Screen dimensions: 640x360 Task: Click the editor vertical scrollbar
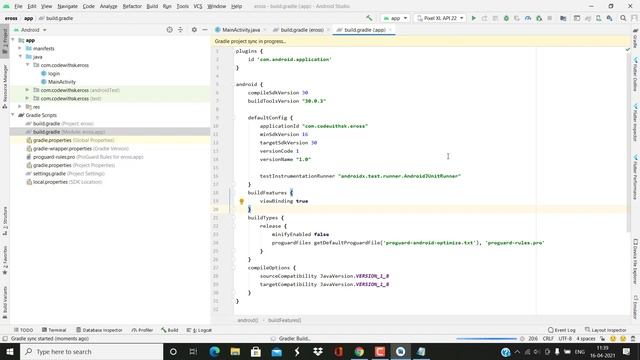[628, 143]
